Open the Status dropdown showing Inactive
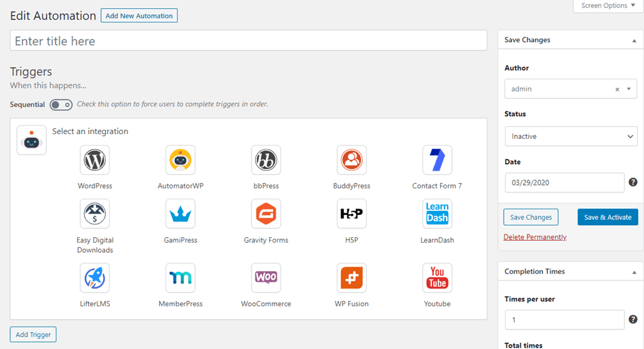644x349 pixels. click(x=571, y=136)
